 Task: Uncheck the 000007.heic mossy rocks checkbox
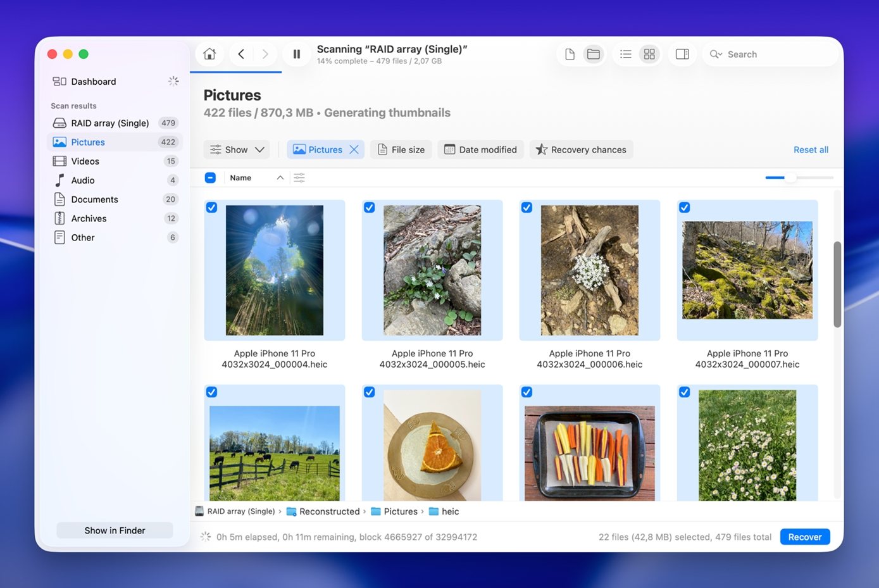[684, 208]
